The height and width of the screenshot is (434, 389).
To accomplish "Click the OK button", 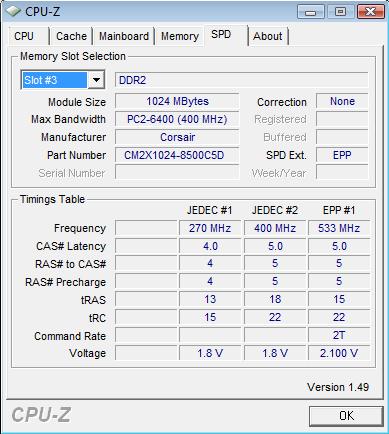I will click(x=346, y=416).
